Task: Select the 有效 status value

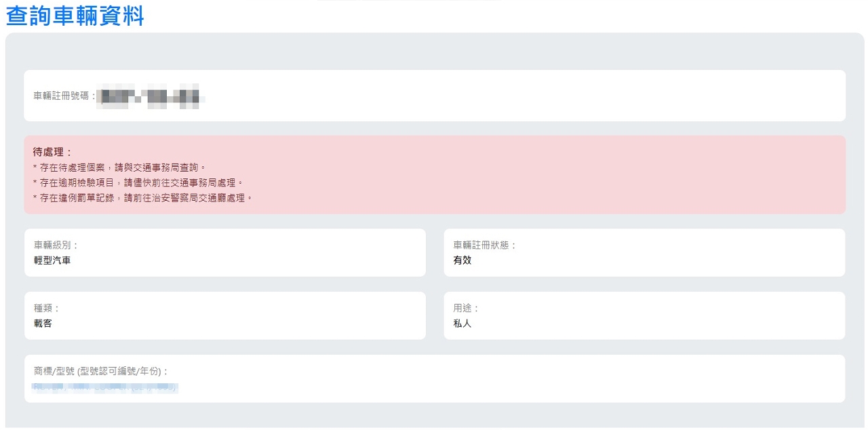Action: [462, 260]
